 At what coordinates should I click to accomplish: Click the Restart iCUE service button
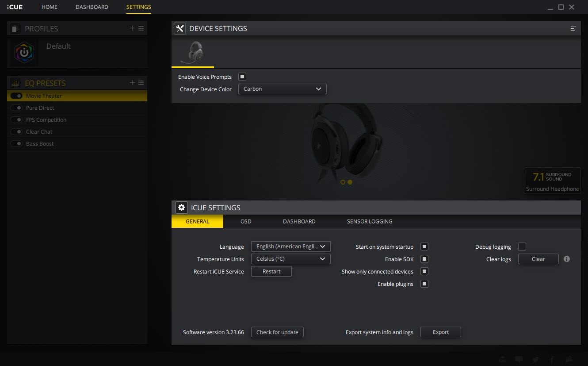click(x=271, y=271)
